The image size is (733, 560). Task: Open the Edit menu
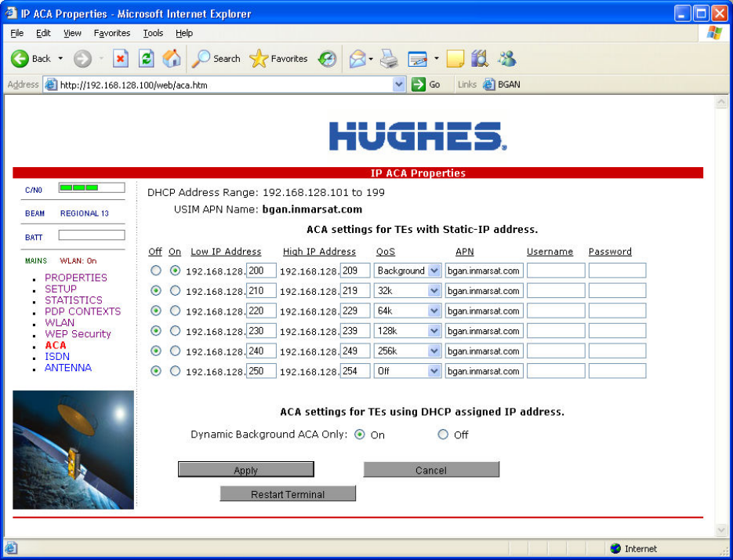43,33
